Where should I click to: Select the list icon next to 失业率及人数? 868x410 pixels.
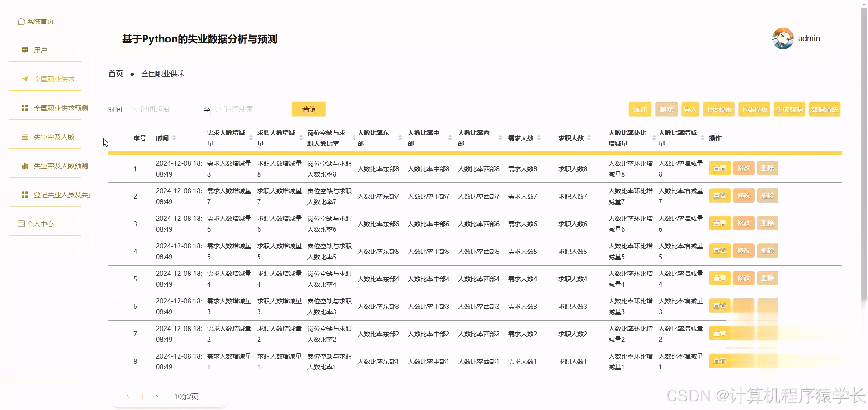tap(25, 137)
